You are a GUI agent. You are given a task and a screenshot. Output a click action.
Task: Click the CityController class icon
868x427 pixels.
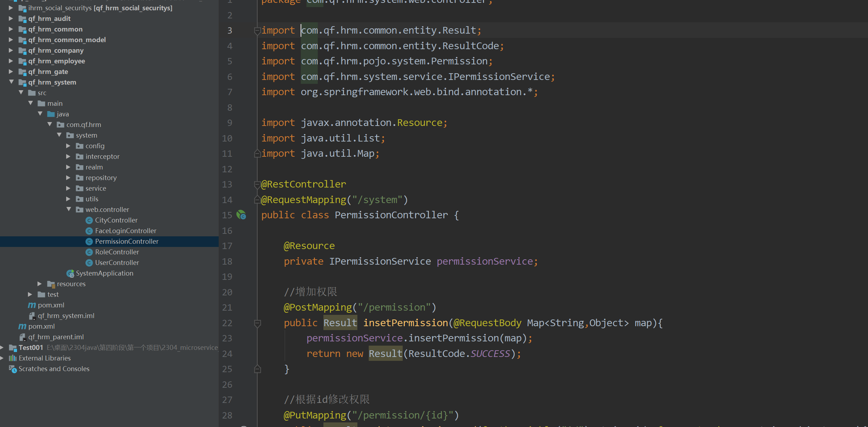[x=89, y=220]
